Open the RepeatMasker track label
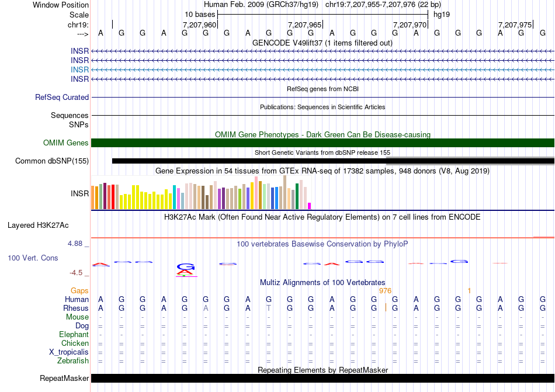Image resolution: width=555 pixels, height=392 pixels. [x=64, y=379]
